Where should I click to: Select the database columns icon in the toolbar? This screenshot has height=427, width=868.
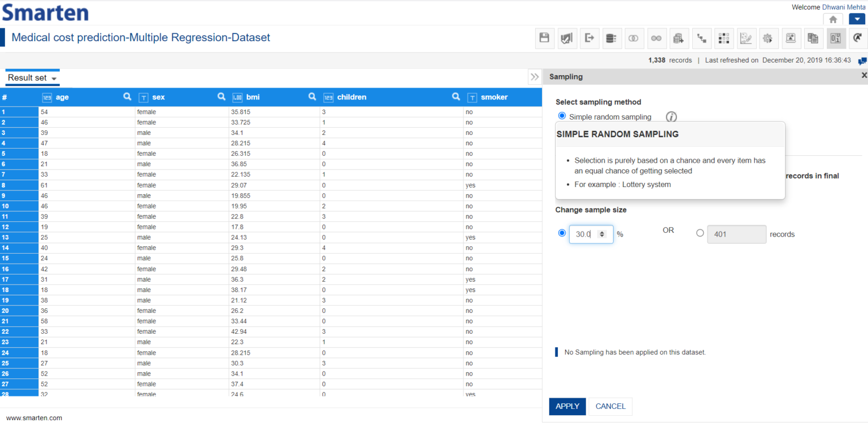click(x=612, y=38)
